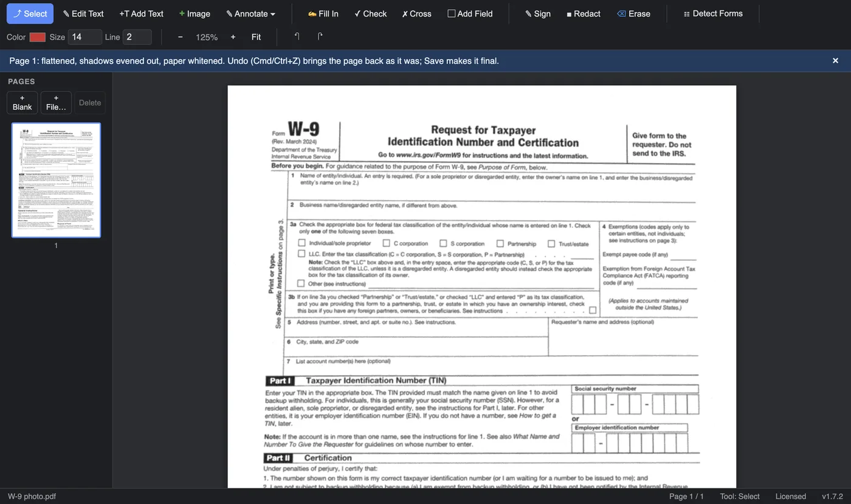Check the C corporation box

click(x=386, y=243)
